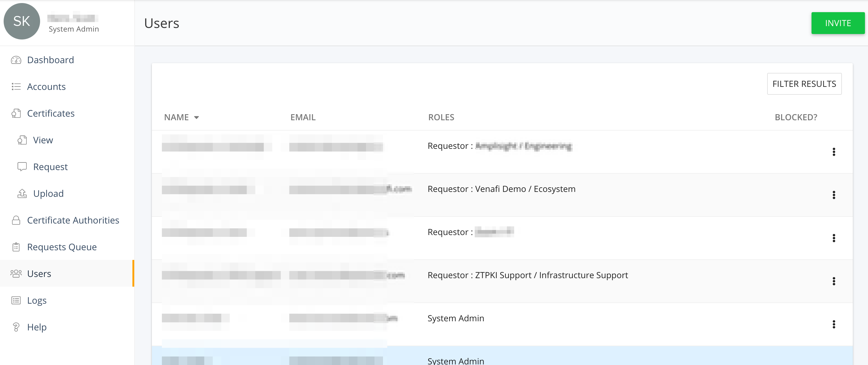868x365 pixels.
Task: Open actions menu for Venafi Demo / Ecosystem row
Action: click(x=834, y=195)
